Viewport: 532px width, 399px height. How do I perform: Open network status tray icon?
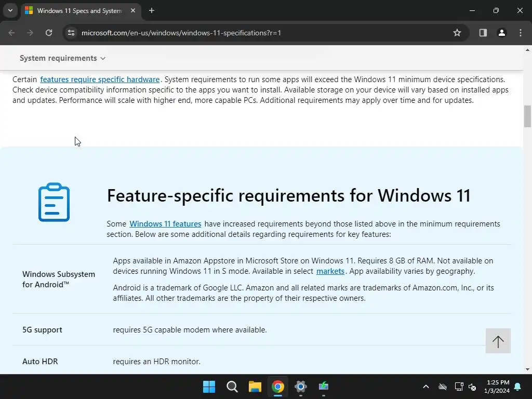(x=459, y=387)
